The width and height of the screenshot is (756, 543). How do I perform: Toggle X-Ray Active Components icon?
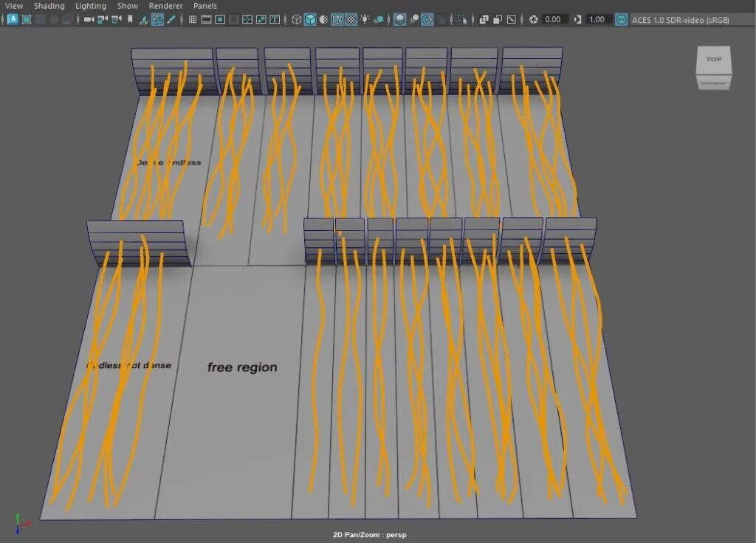(x=498, y=19)
